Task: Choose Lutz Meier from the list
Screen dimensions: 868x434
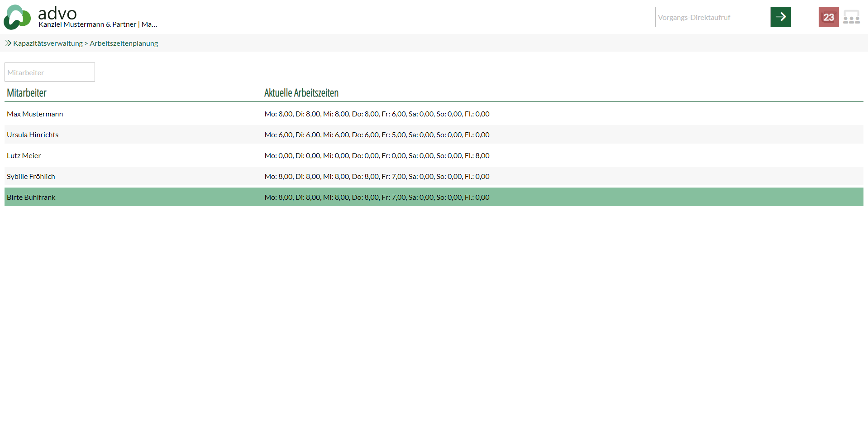Action: [24, 156]
